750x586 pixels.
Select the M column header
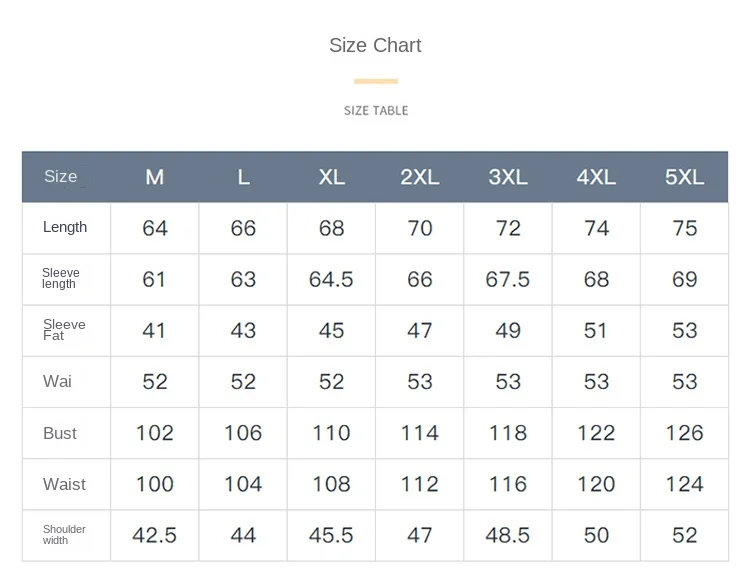(155, 177)
